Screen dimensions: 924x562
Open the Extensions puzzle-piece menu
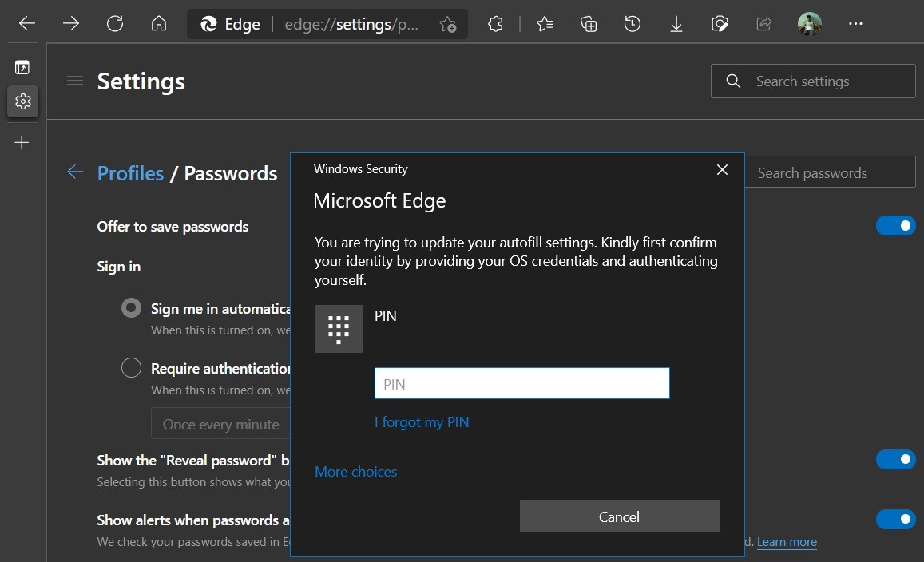pos(495,24)
